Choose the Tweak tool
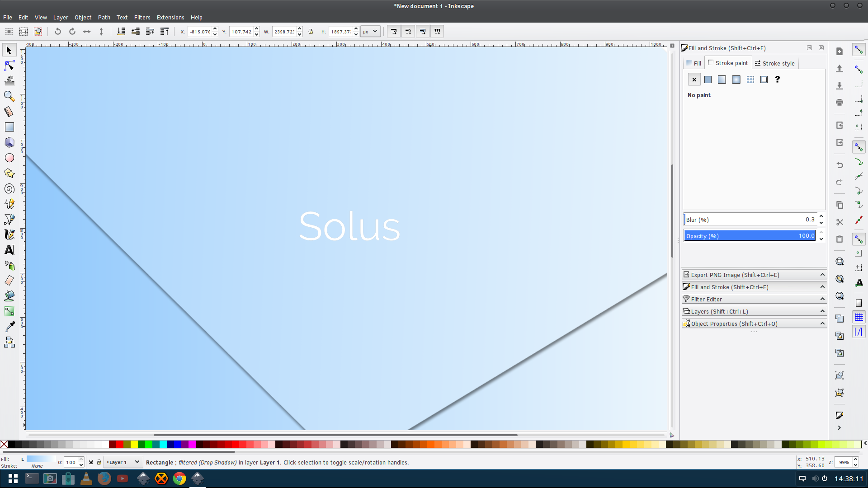868x488 pixels. point(9,81)
